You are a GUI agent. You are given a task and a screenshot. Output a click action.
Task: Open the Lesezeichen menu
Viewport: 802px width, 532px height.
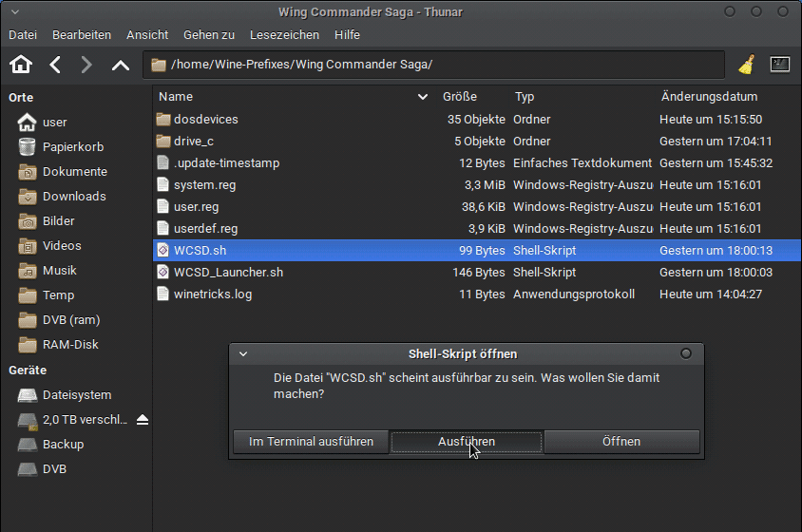pyautogui.click(x=284, y=35)
